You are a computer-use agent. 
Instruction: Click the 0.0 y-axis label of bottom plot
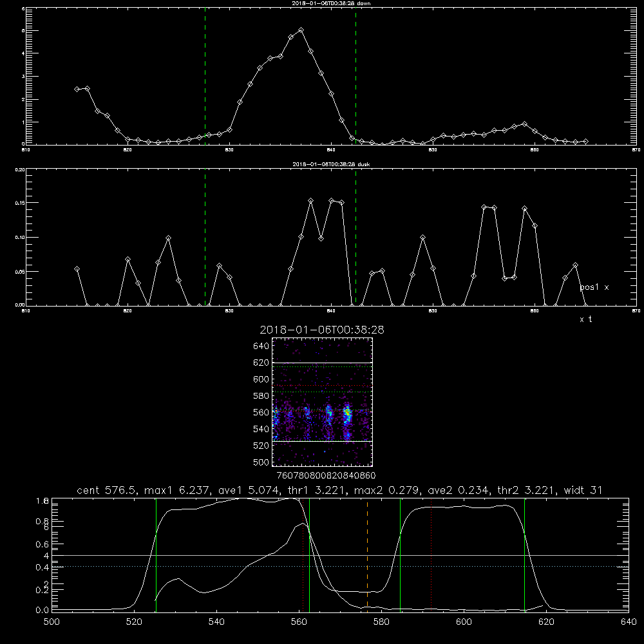(x=43, y=610)
